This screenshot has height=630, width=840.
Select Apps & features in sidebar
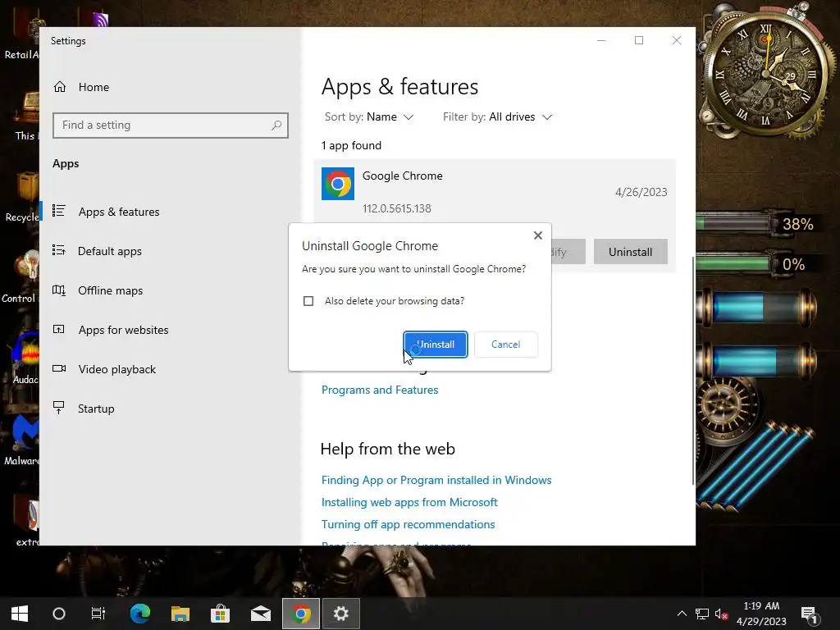click(x=119, y=212)
